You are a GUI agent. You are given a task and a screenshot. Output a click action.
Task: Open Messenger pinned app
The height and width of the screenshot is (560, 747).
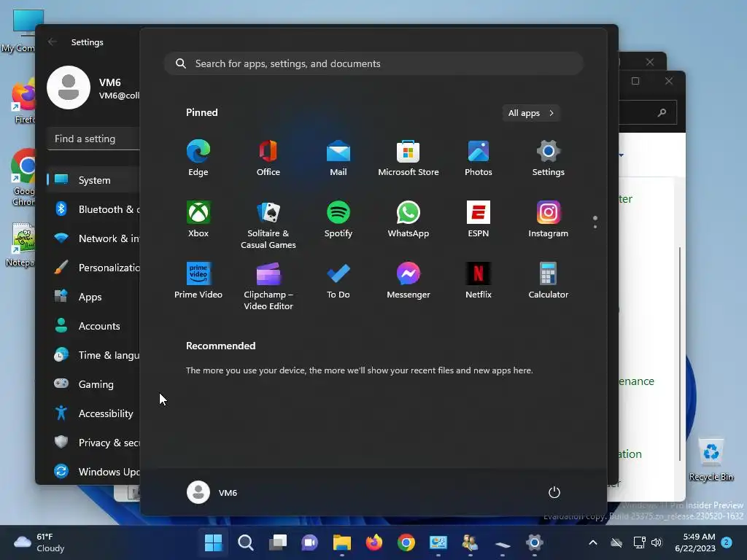coord(409,281)
